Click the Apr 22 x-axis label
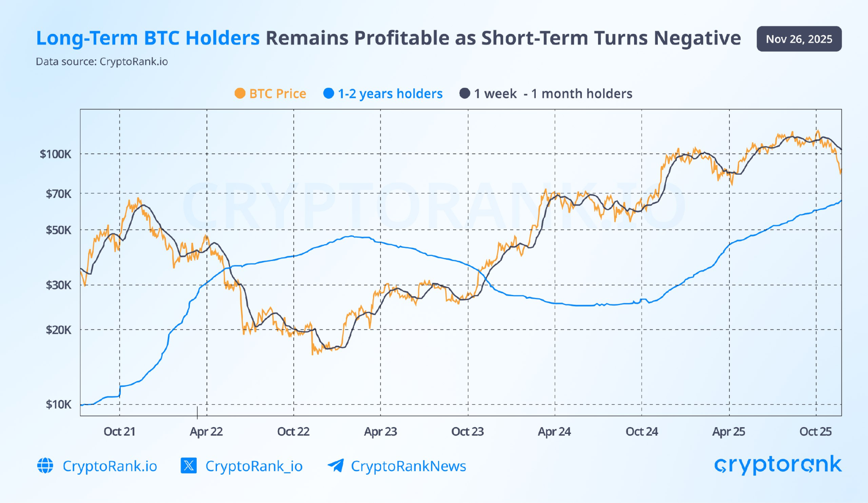The width and height of the screenshot is (868, 503). [x=206, y=431]
